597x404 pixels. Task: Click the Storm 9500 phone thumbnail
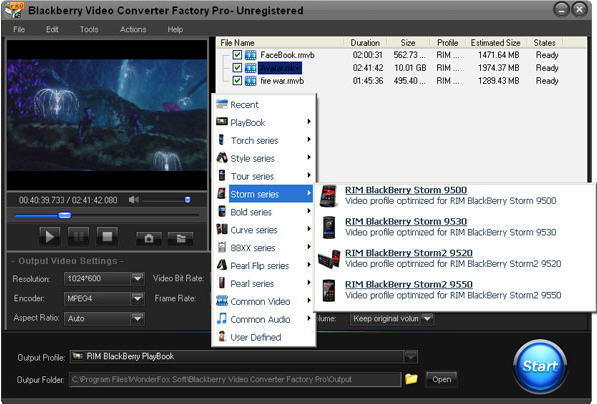click(328, 196)
